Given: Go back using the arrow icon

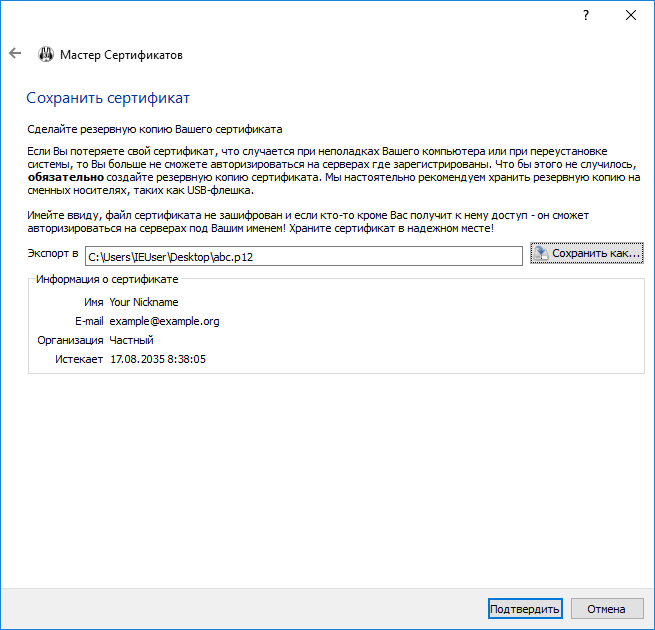Looking at the screenshot, I should pyautogui.click(x=15, y=54).
